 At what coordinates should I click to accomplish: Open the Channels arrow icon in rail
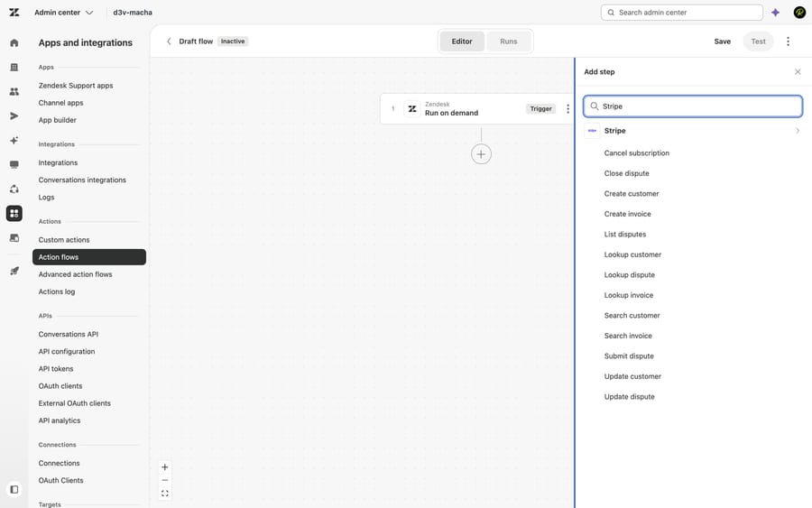pos(14,116)
